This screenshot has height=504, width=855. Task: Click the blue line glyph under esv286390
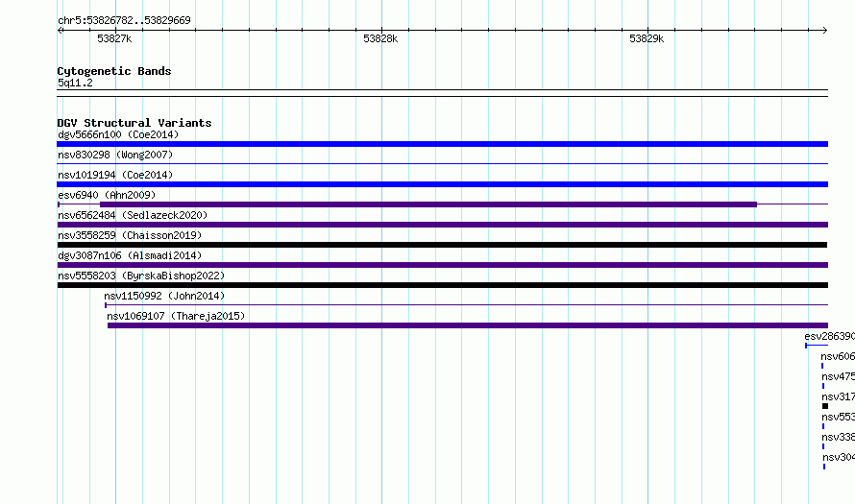coord(817,346)
